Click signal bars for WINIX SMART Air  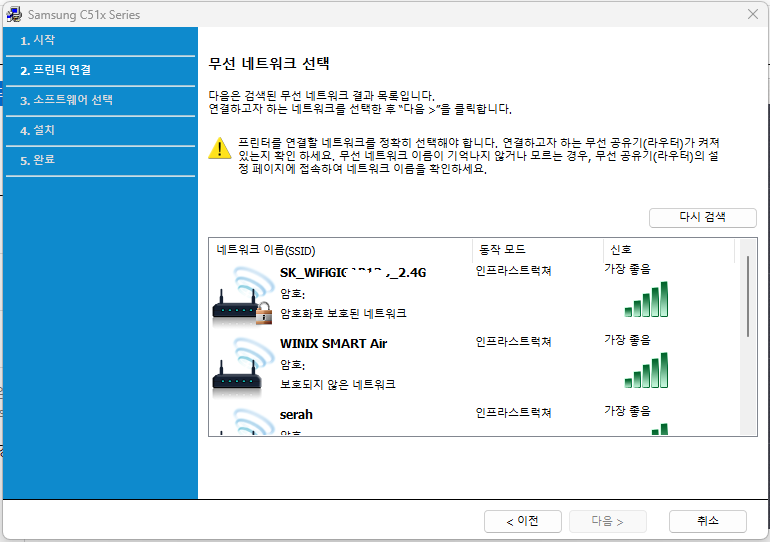646,370
